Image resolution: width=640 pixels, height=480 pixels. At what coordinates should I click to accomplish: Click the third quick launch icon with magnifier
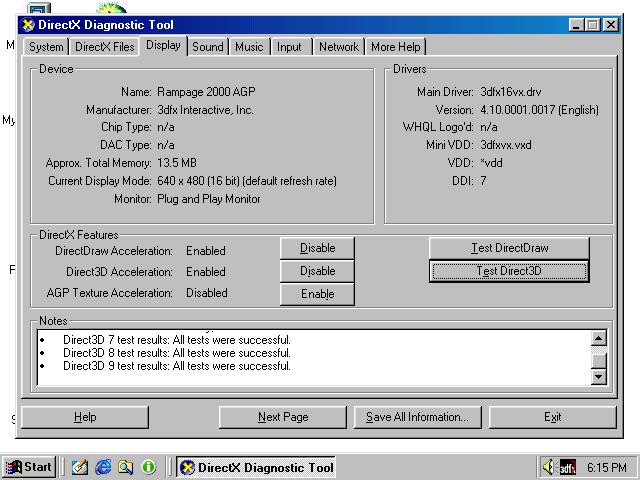point(125,467)
